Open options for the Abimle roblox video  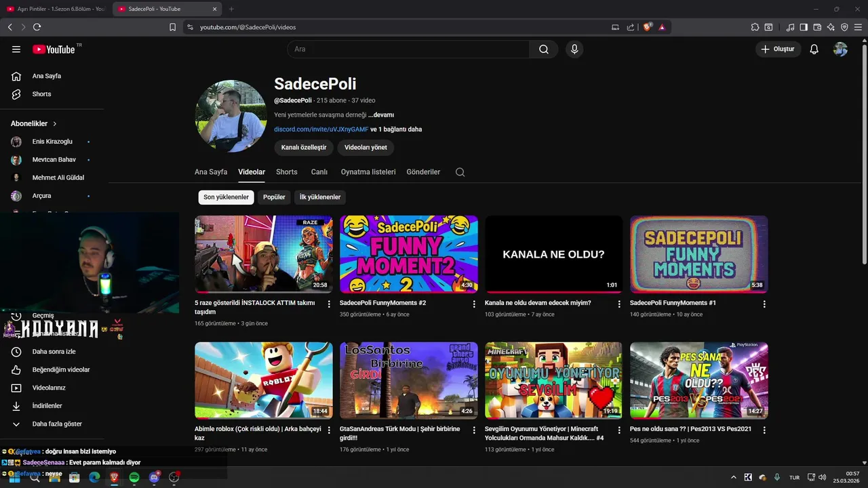329,430
